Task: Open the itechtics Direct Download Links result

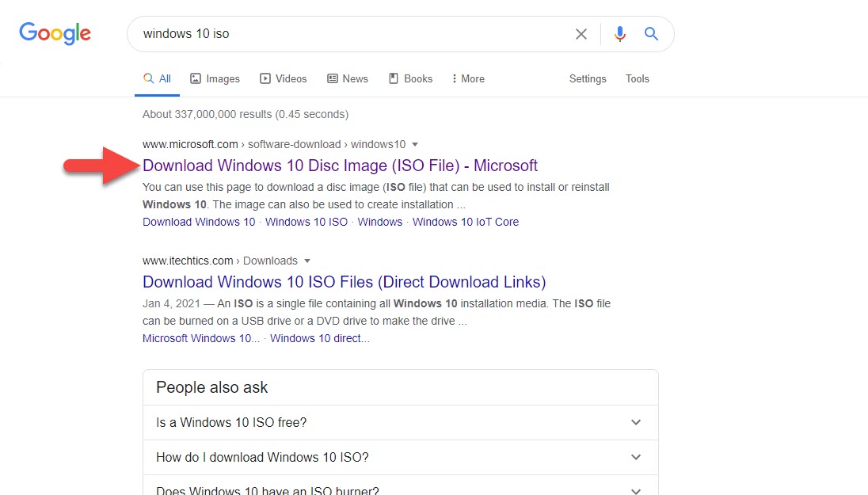Action: tap(344, 282)
